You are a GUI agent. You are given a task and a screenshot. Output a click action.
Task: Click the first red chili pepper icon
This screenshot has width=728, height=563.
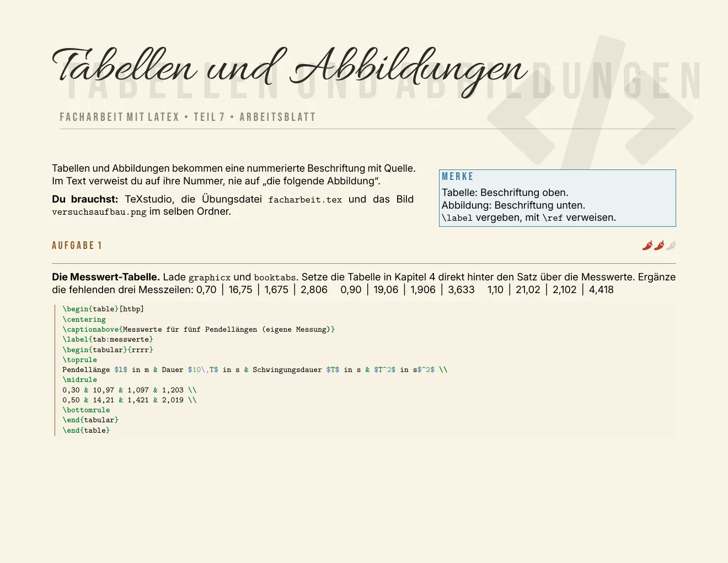(647, 246)
